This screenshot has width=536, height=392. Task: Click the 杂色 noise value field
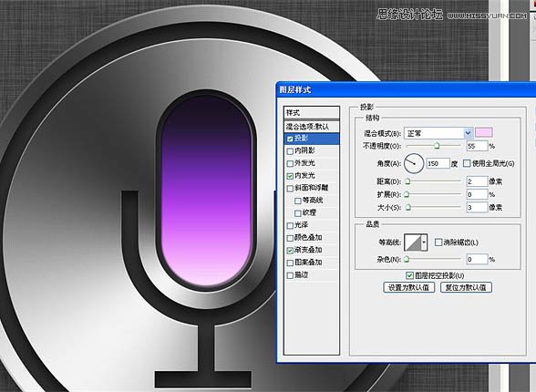tap(477, 260)
